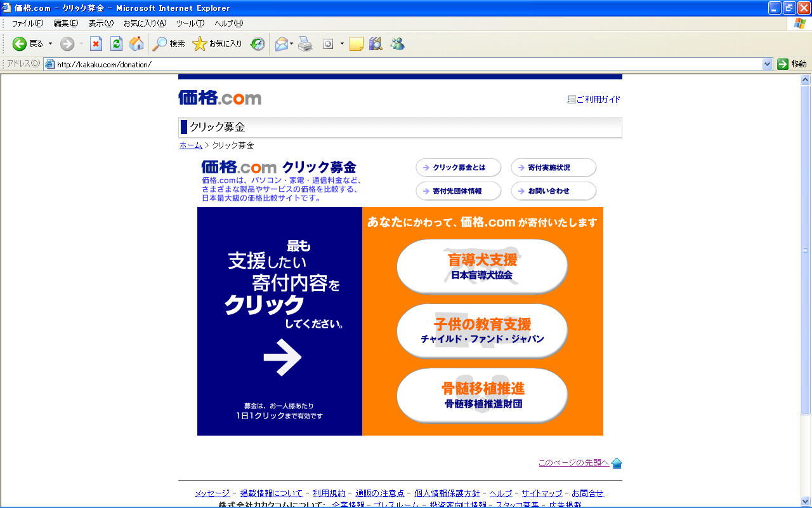This screenshot has height=508, width=812.
Task: Follow the ホーム breadcrumb link
Action: coord(191,145)
